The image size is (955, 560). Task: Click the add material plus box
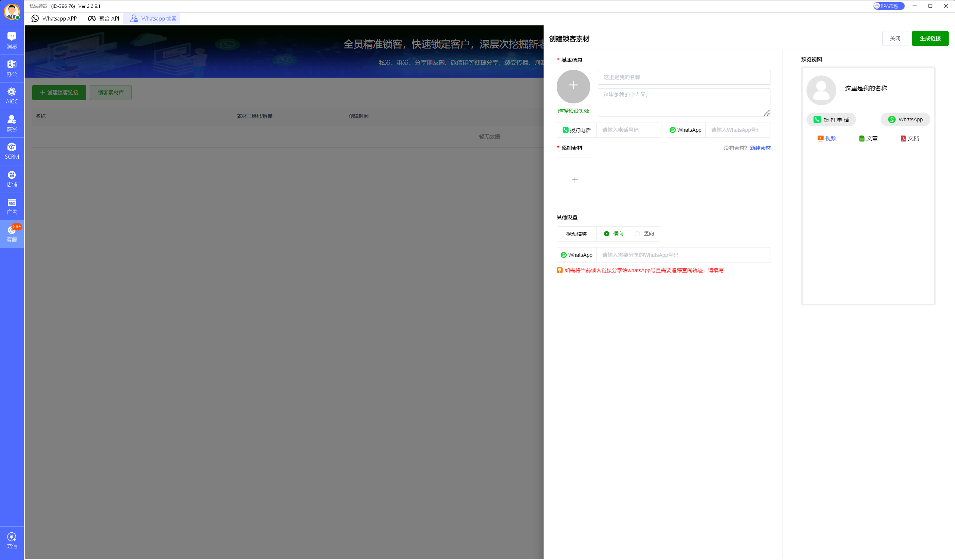coord(575,180)
